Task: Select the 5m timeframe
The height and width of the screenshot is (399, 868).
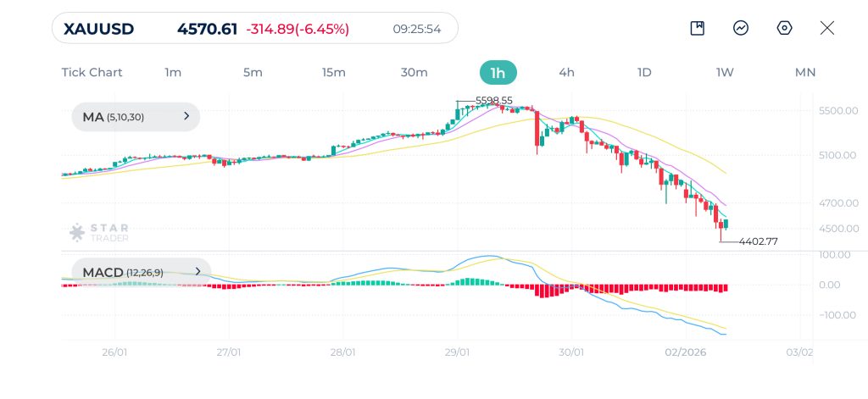Action: 253,73
